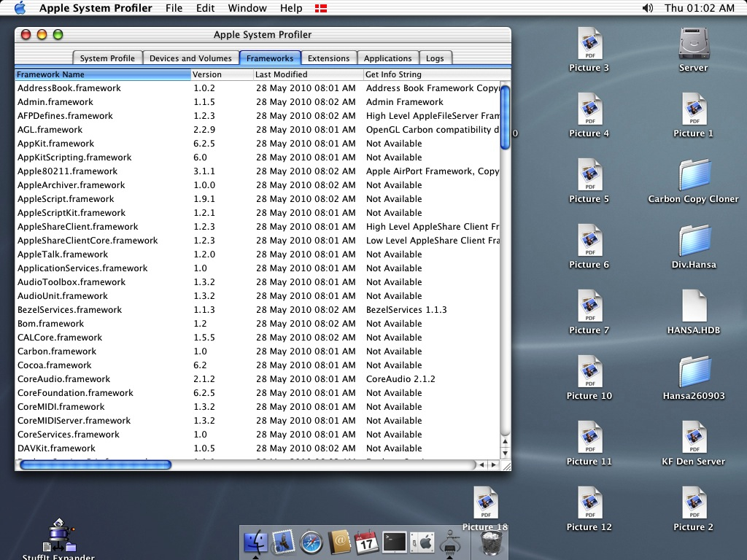Open the Danish flag input menu
This screenshot has width=747, height=560.
[321, 8]
